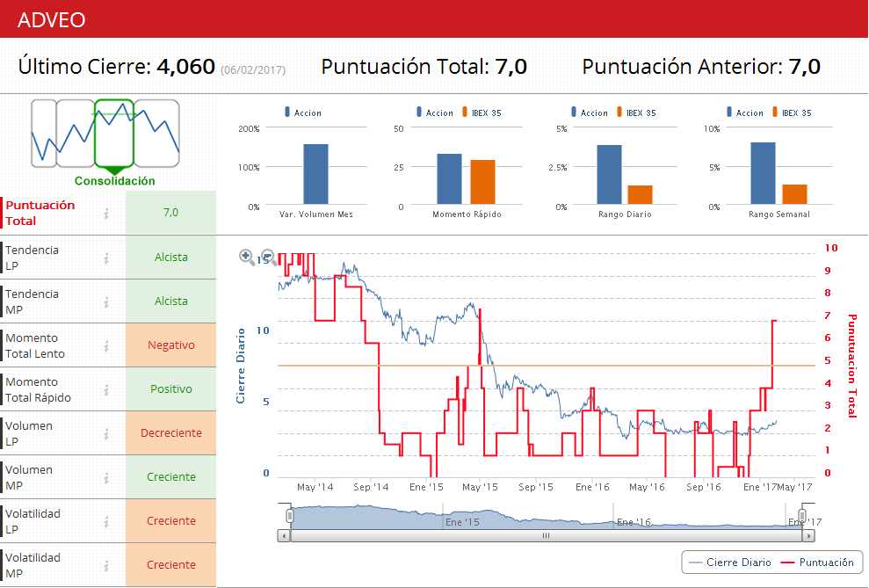This screenshot has width=869, height=588.
Task: Open info icon for Tendencia MP row
Action: [106, 301]
